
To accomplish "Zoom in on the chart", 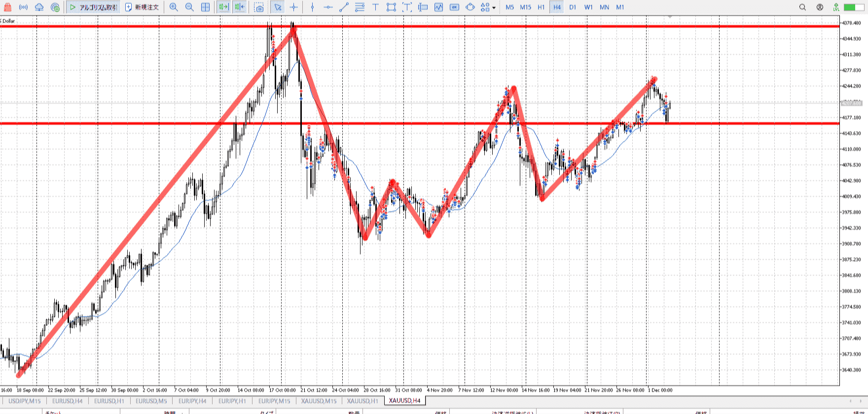I will click(x=174, y=7).
